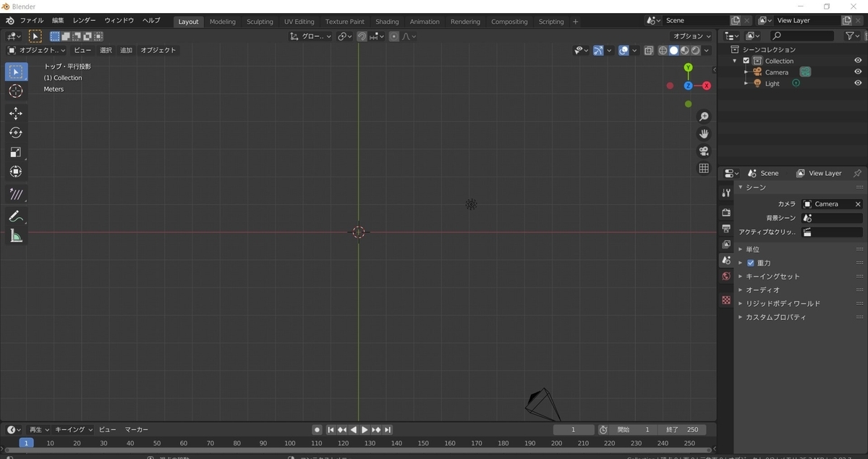
Task: Open the Render properties tab icon
Action: pos(726,212)
